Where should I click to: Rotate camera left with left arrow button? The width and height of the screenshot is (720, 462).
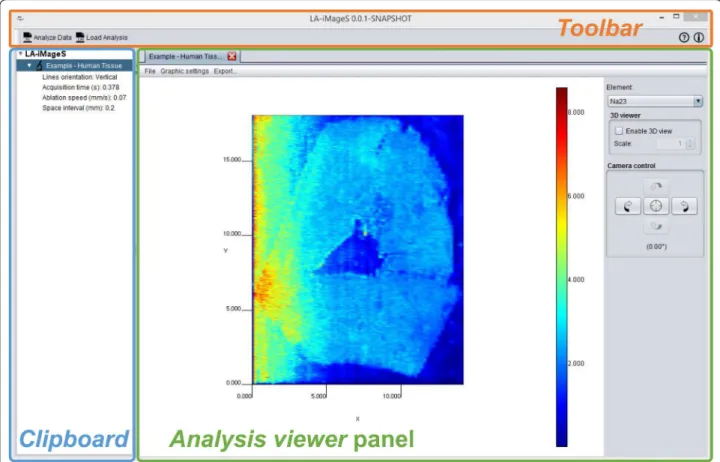point(628,206)
